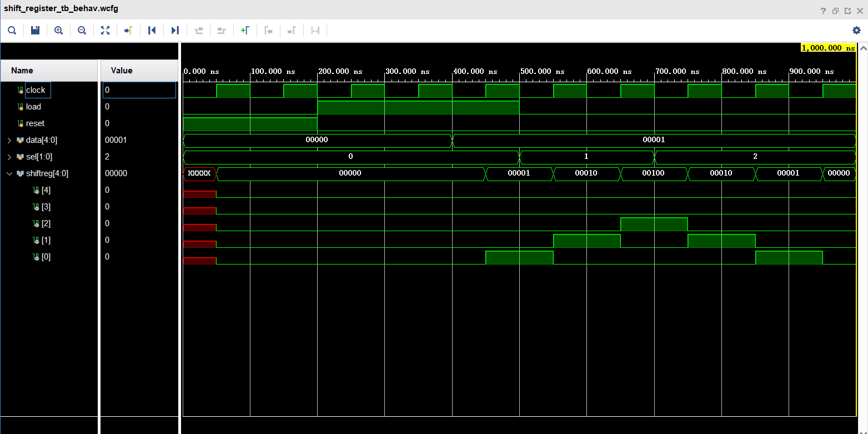868x434 pixels.
Task: Jump to the last simulation time
Action: 175,31
